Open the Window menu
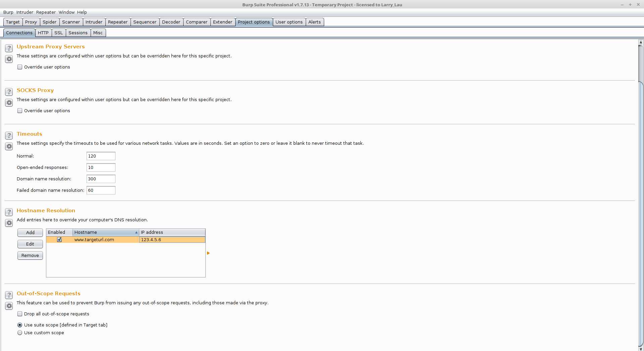 pos(66,12)
